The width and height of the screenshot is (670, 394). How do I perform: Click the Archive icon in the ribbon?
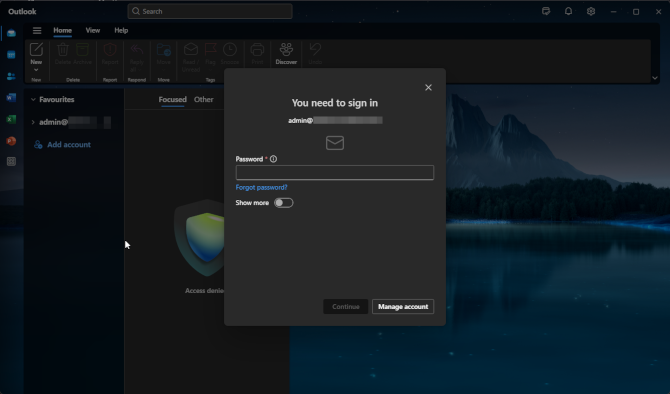pyautogui.click(x=82, y=50)
